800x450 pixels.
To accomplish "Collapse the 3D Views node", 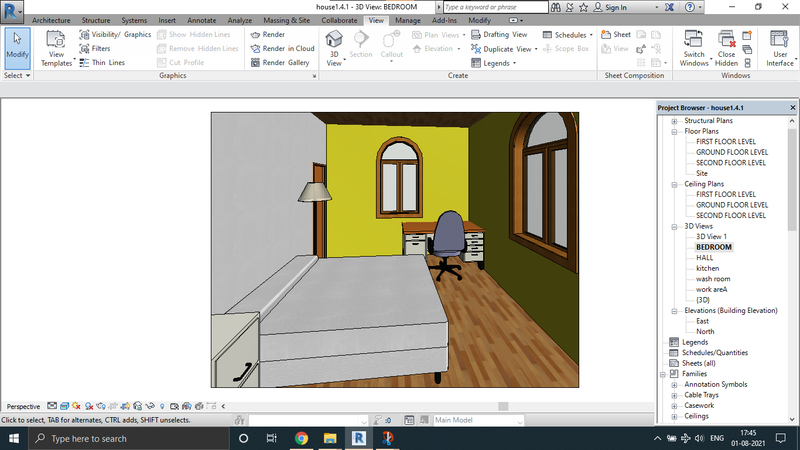I will point(674,227).
